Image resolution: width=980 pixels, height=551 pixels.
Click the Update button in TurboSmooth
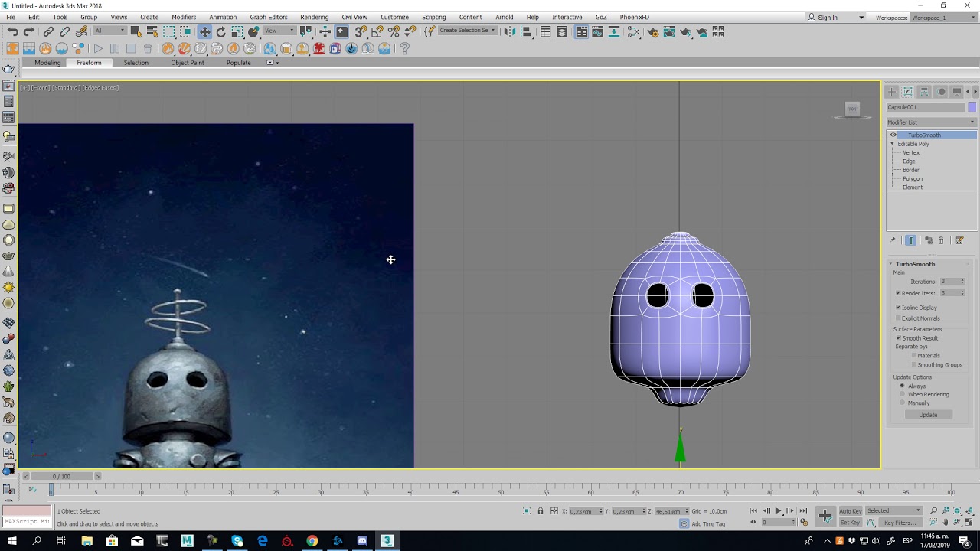click(928, 415)
